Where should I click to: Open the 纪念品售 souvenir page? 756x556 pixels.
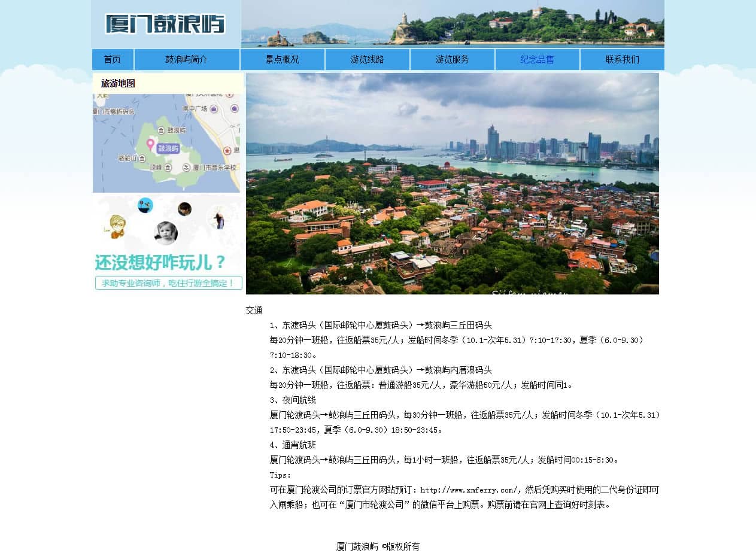[x=537, y=60]
